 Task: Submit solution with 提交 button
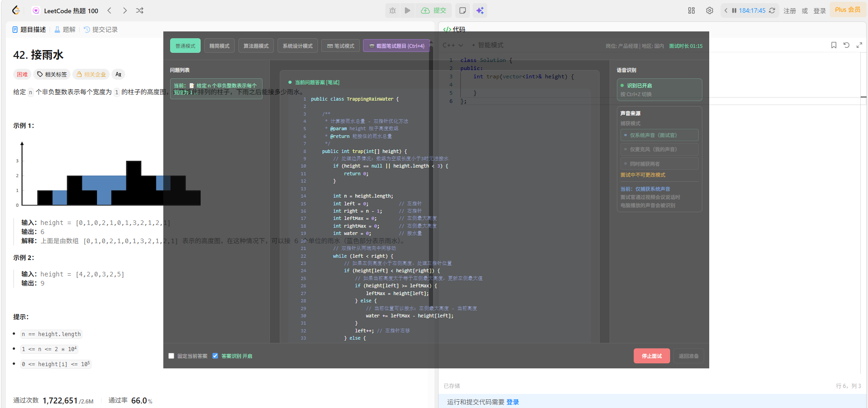434,10
